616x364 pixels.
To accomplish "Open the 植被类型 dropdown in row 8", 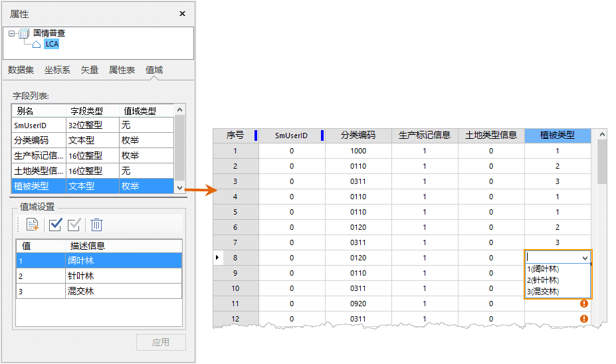I will coord(585,258).
